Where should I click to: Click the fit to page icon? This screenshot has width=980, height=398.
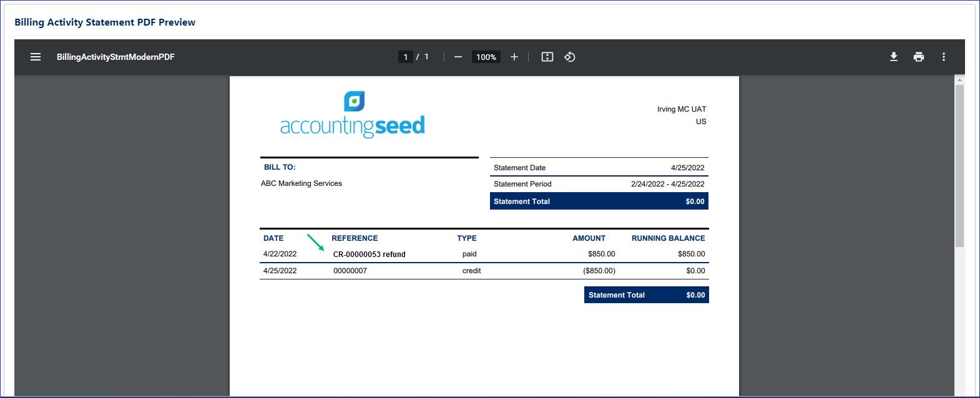click(547, 57)
